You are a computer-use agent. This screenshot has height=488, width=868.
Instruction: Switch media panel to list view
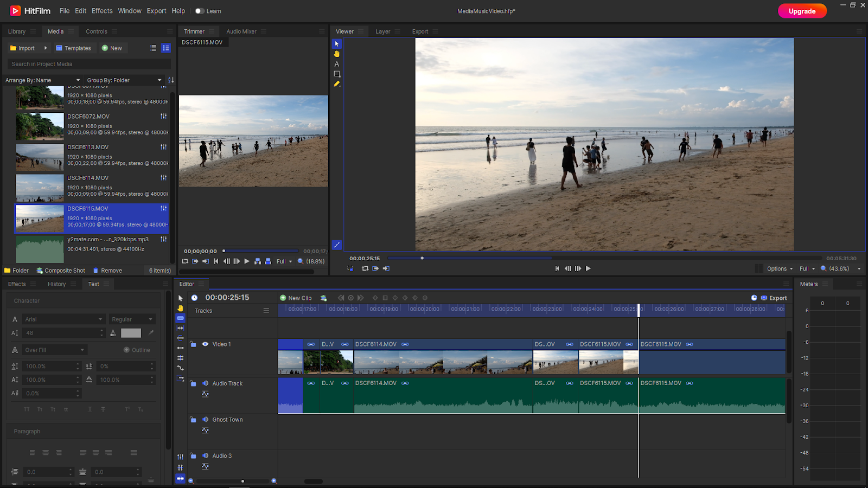click(154, 48)
